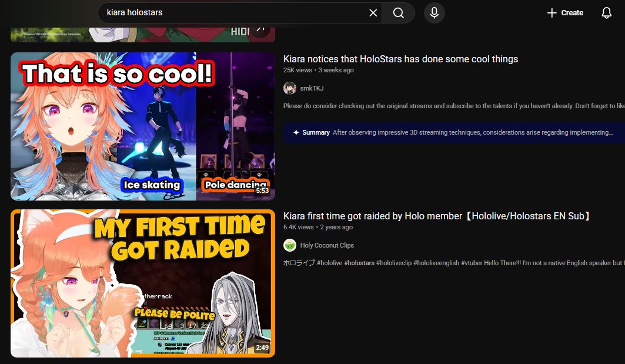The width and height of the screenshot is (625, 364).
Task: Click the 'Please do consider checking out' description
Action: [x=454, y=106]
